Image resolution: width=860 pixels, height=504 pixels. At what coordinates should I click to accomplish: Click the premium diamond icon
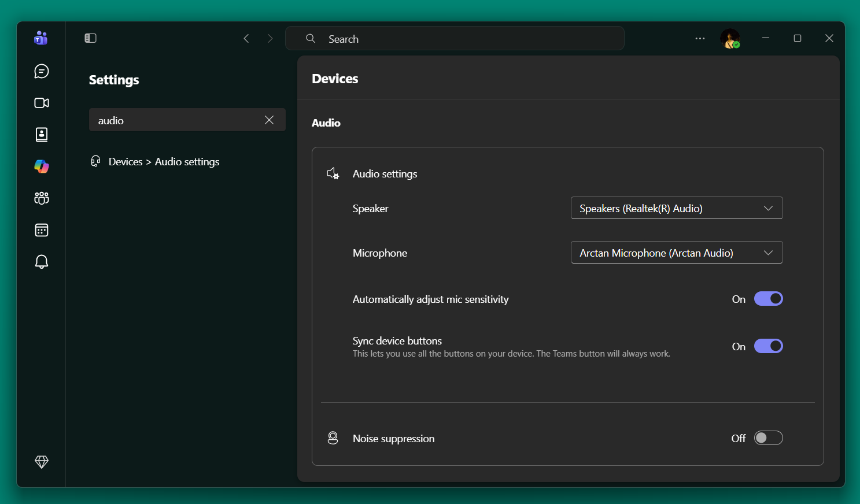coord(42,462)
